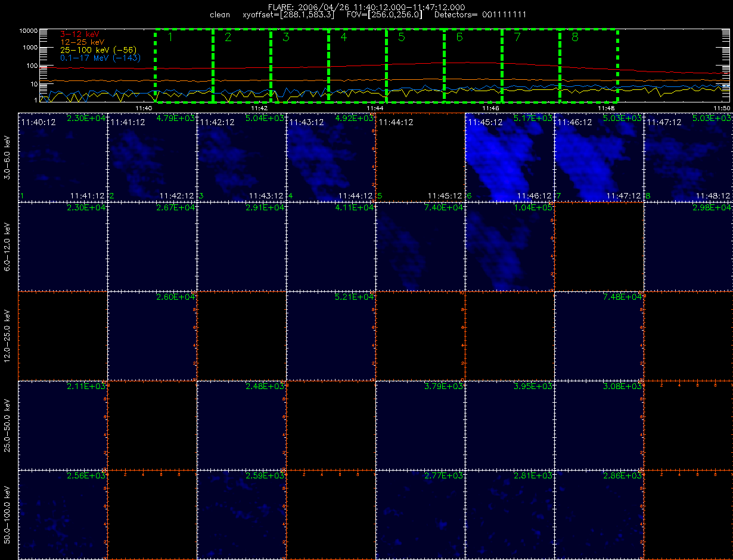
Task: Click the 50.0-100.0 keV row label
Action: tap(8, 514)
